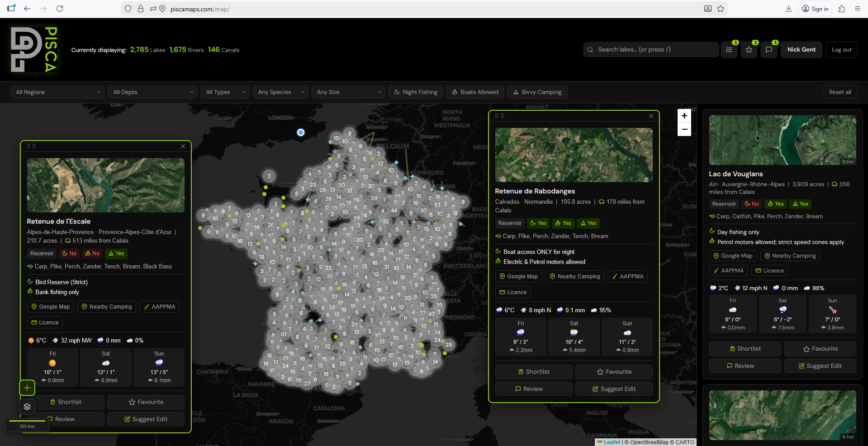Open the All Regions dropdown
Viewport: 868px width, 446px height.
tap(57, 92)
